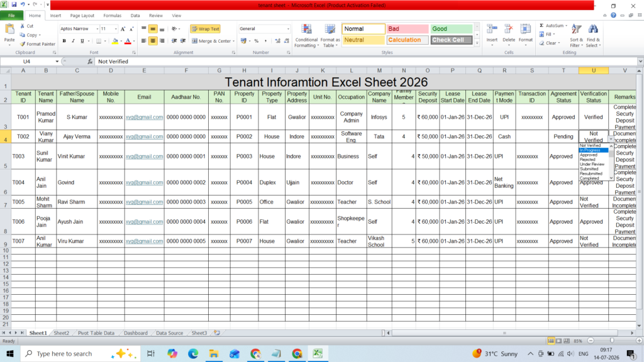Click Decrease Indent icon
This screenshot has width=644, height=362.
(174, 41)
